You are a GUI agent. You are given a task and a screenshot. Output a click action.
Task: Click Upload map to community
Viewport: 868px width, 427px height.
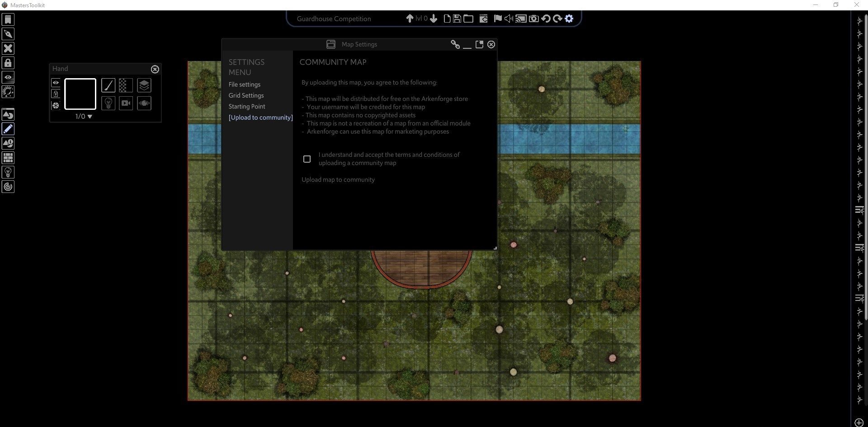(x=338, y=180)
